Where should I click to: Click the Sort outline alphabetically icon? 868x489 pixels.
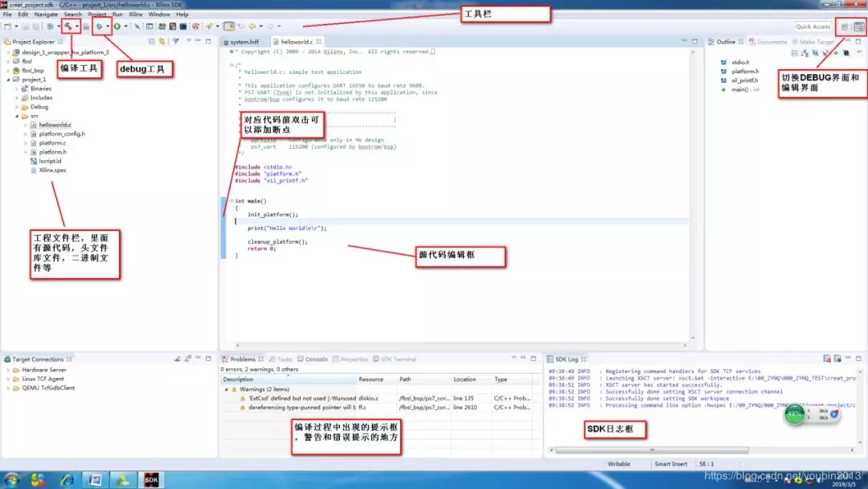click(805, 53)
